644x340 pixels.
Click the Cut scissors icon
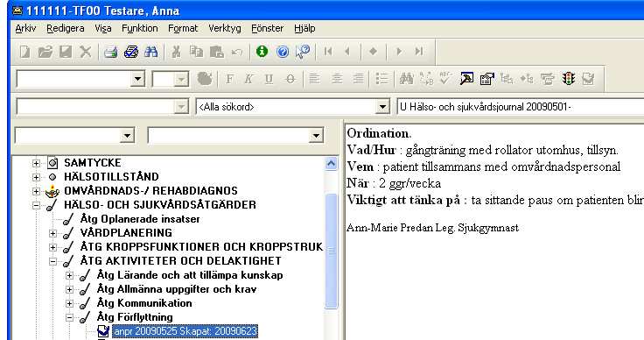[x=176, y=52]
